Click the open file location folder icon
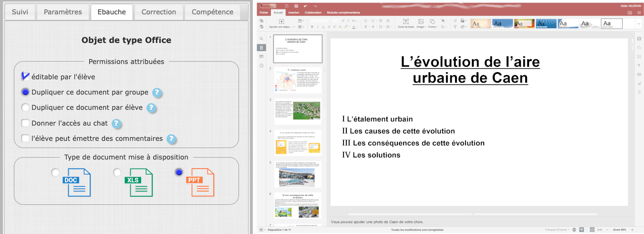Screen dimensions: 644x234 (x=630, y=12)
